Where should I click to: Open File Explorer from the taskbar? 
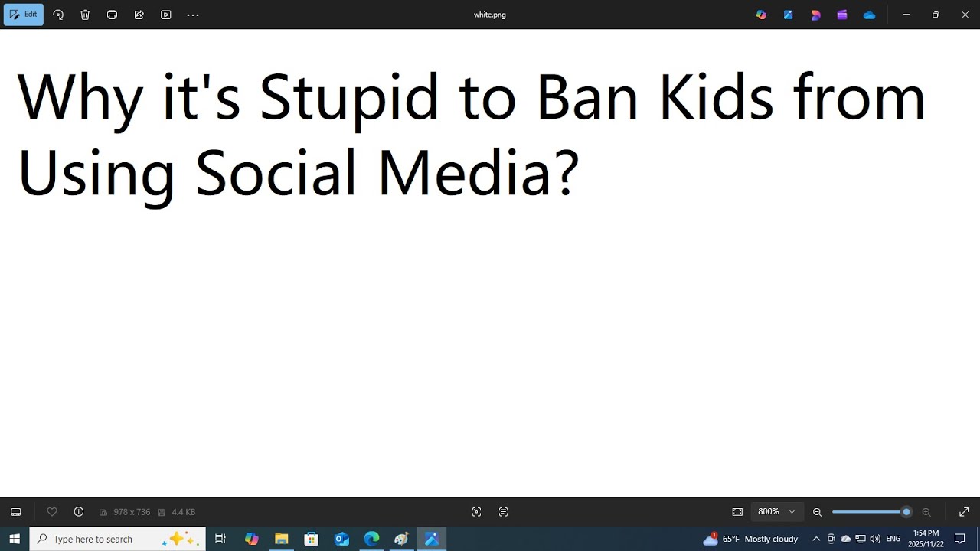click(281, 539)
